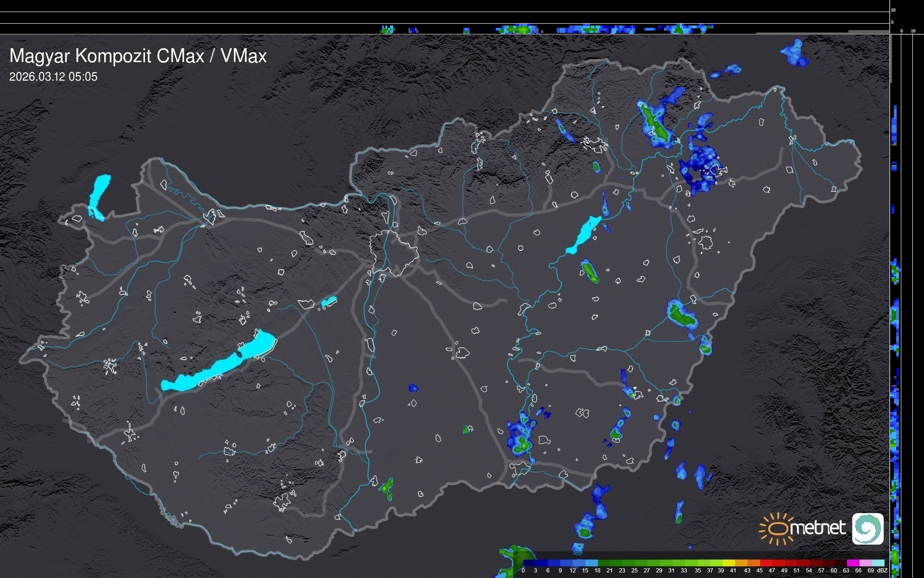
Task: Click the teal swirl app icon
Action: tap(867, 528)
